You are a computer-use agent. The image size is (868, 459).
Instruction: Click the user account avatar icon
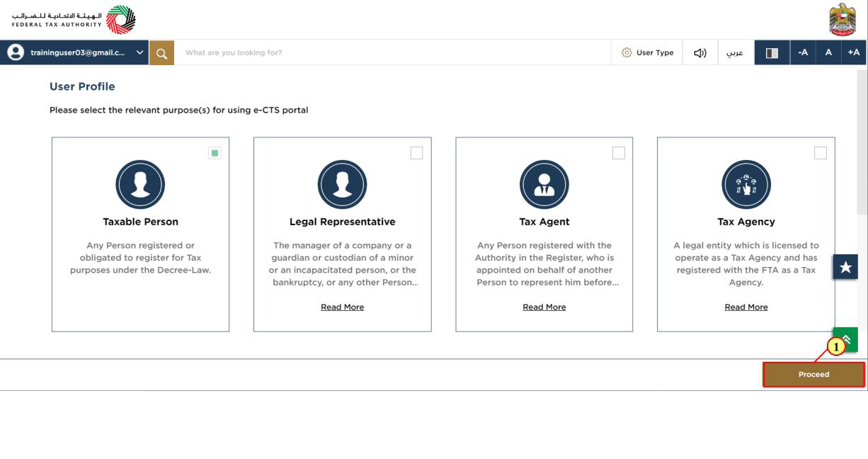[x=14, y=52]
